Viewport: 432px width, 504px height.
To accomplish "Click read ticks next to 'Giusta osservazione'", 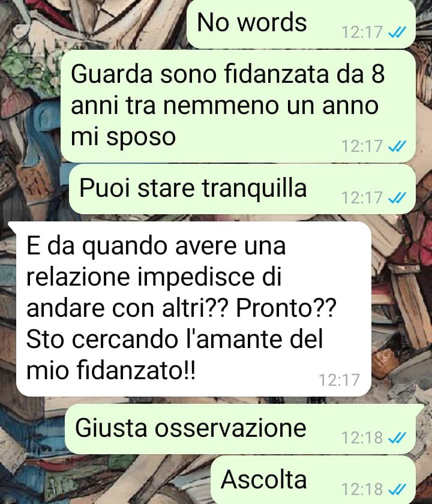I will [x=397, y=438].
